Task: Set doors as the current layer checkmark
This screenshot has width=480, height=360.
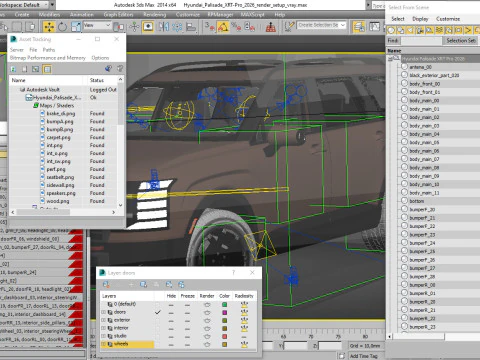Action: [158, 312]
